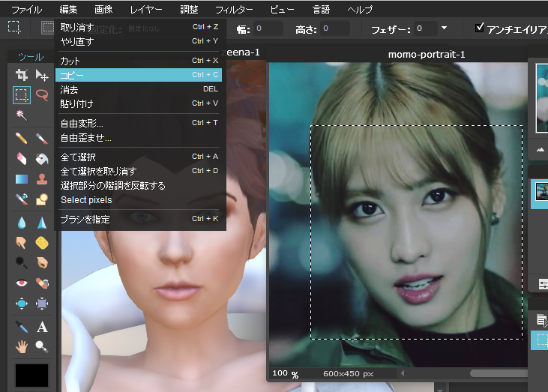548x392 pixels.
Task: Select the Drawing shape tool
Action: (42, 199)
